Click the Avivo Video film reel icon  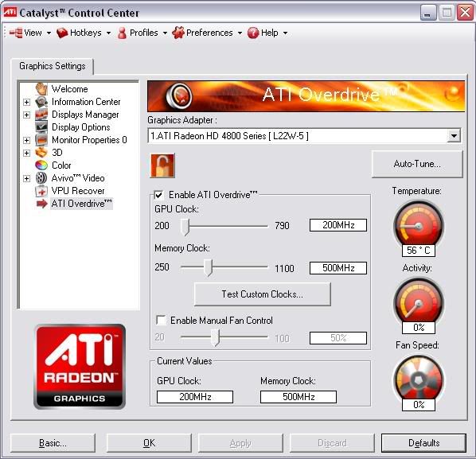click(x=41, y=178)
